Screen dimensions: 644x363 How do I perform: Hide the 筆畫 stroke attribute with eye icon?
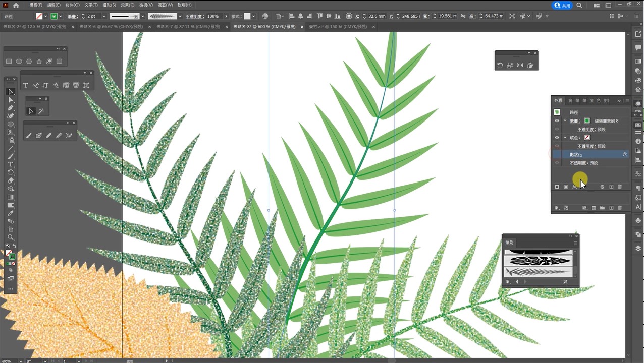click(x=557, y=121)
